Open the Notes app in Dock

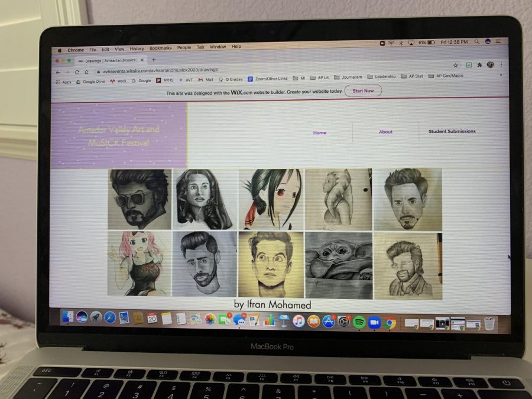167,319
